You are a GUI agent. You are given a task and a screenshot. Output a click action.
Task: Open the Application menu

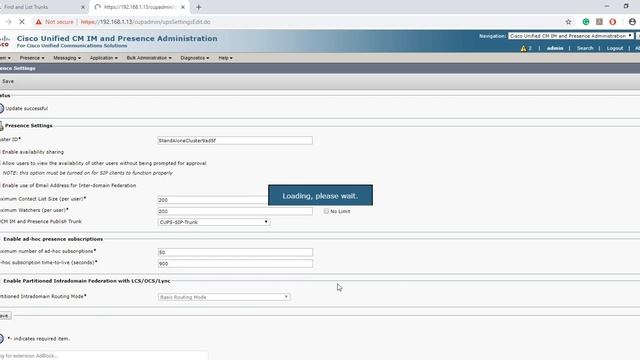[x=104, y=58]
